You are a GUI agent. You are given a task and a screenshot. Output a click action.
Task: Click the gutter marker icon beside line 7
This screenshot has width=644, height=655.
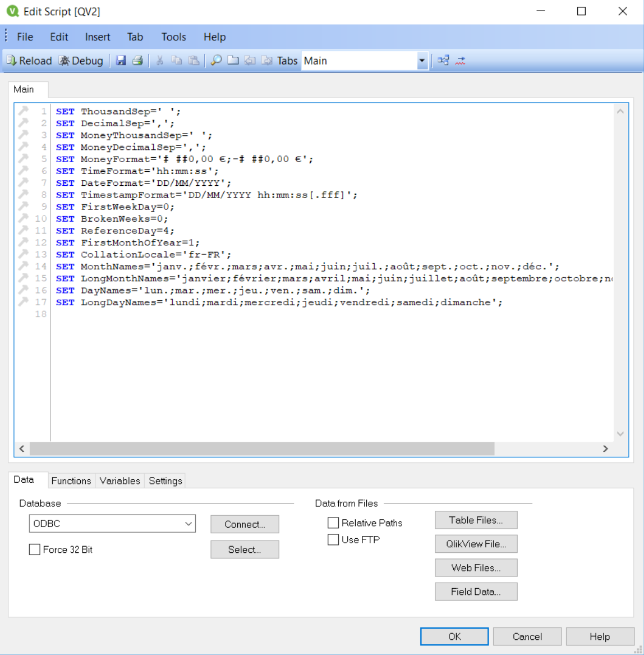point(24,182)
